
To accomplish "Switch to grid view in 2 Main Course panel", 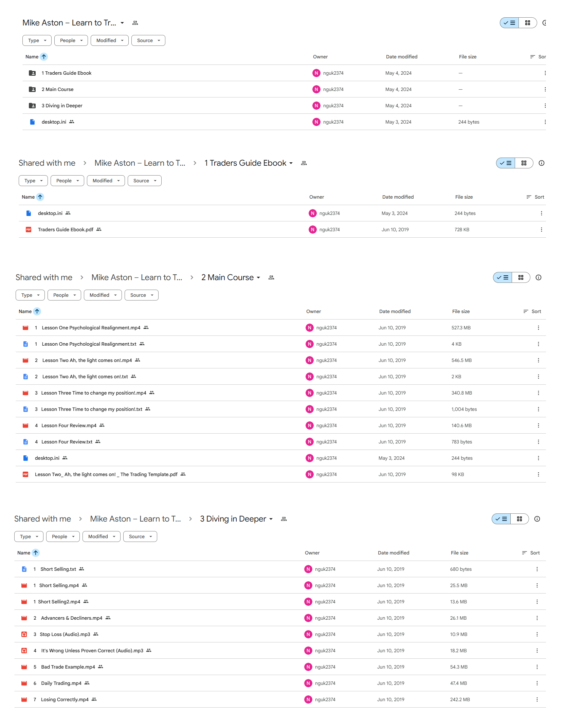I will pyautogui.click(x=521, y=277).
